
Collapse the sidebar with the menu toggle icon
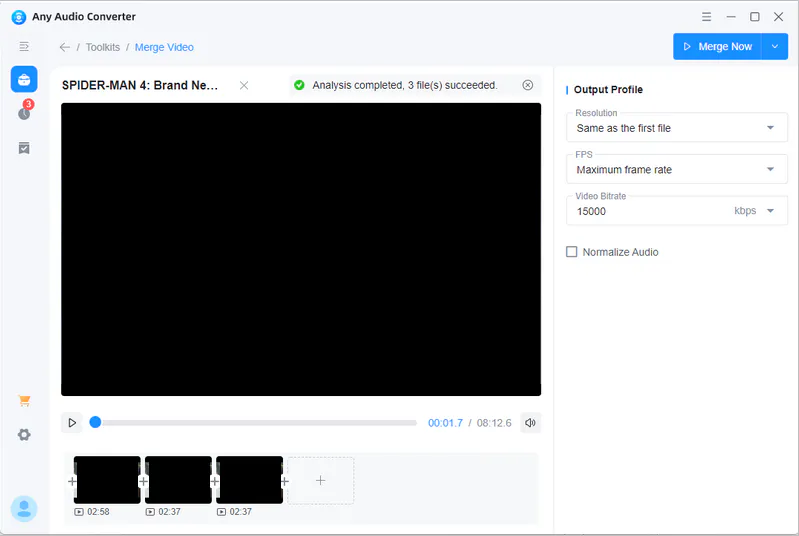(24, 47)
